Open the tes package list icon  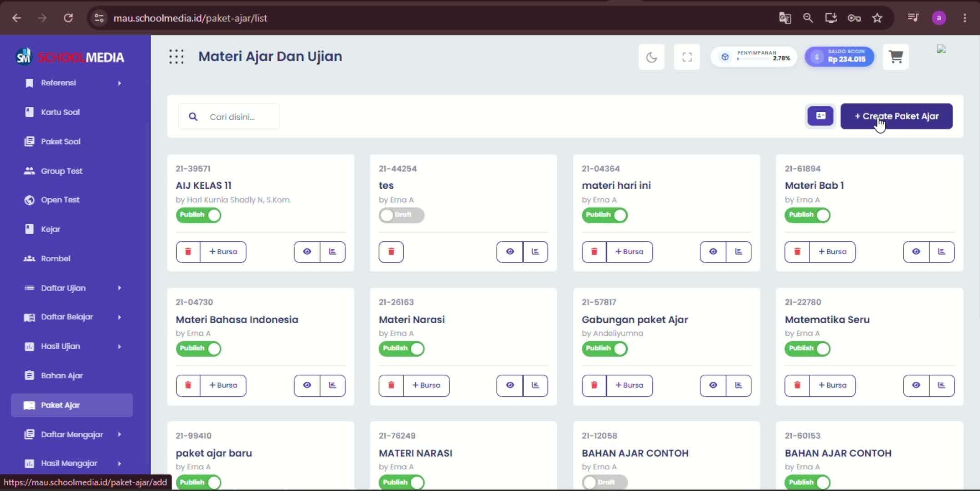pyautogui.click(x=535, y=252)
